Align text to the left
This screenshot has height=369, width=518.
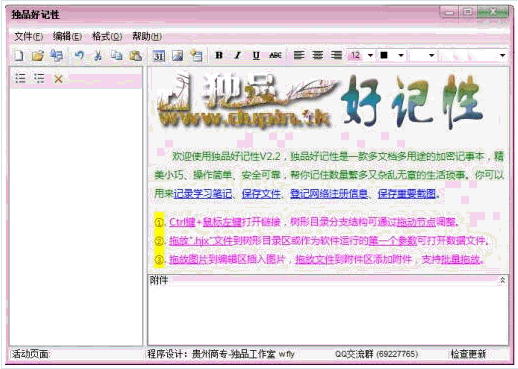(299, 55)
